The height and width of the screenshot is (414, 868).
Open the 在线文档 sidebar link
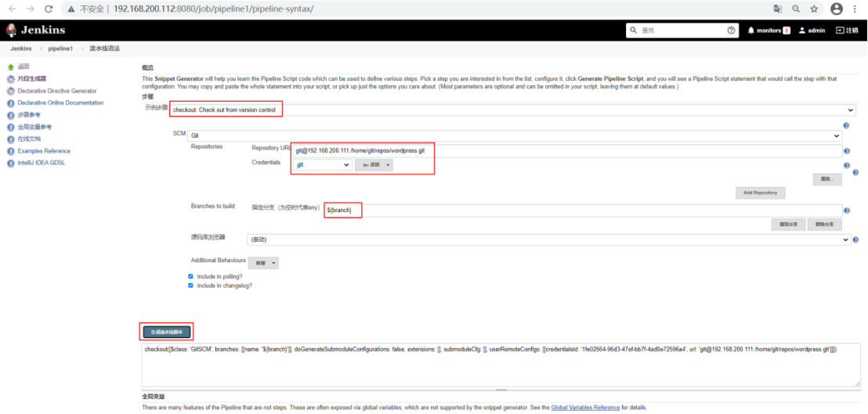pyautogui.click(x=29, y=139)
